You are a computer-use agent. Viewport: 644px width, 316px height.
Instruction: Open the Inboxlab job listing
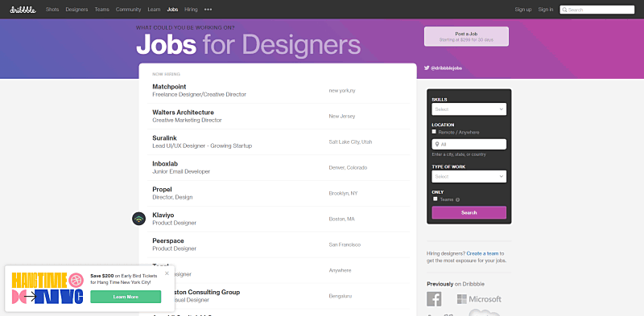coord(165,164)
